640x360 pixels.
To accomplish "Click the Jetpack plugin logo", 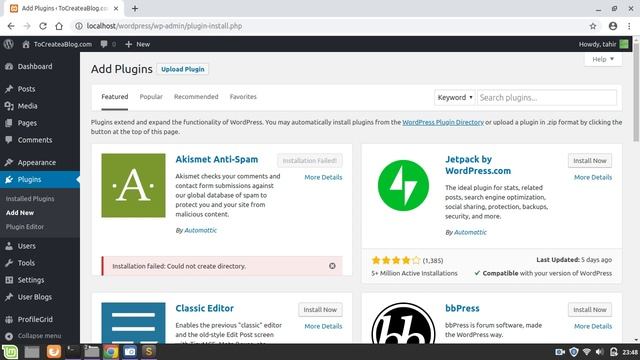I will pyautogui.click(x=403, y=185).
